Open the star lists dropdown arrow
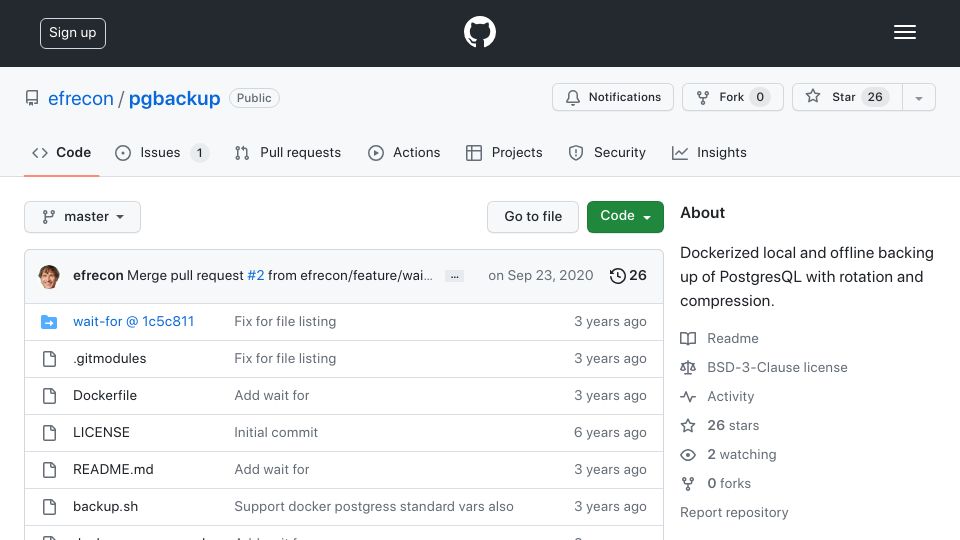 click(x=918, y=97)
